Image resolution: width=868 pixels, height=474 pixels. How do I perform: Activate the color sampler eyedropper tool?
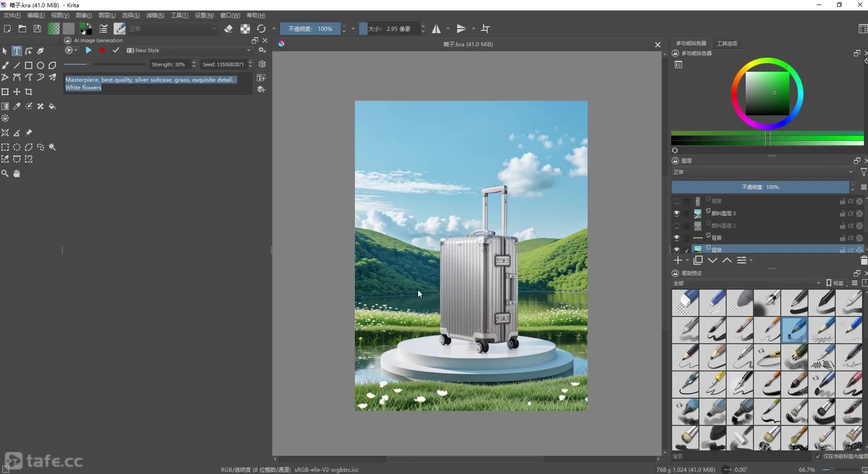[x=17, y=106]
